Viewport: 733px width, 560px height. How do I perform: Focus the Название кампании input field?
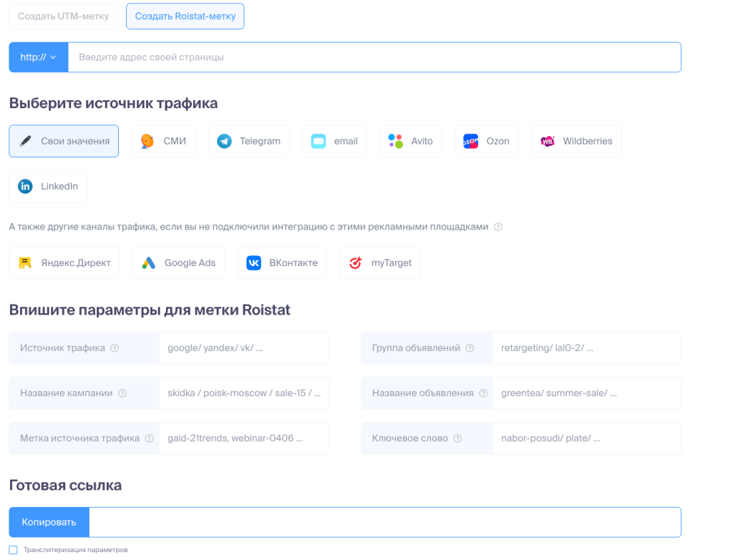pyautogui.click(x=243, y=393)
